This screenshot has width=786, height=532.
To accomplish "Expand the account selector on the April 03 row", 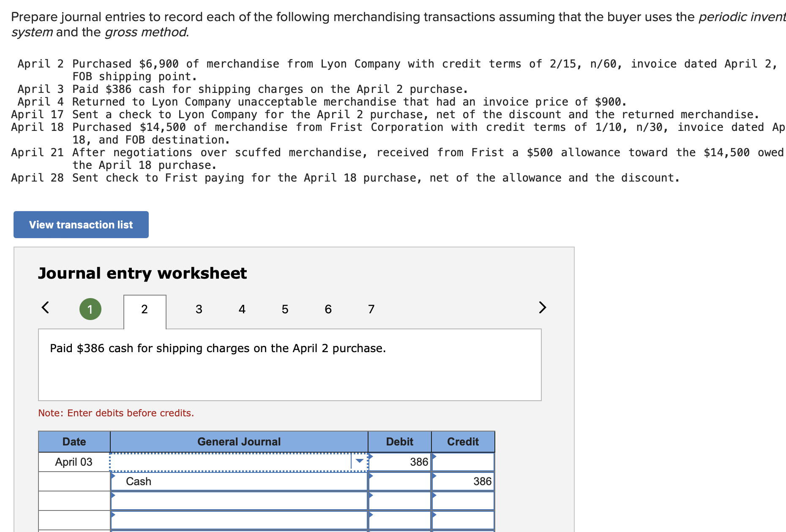I will tap(359, 461).
